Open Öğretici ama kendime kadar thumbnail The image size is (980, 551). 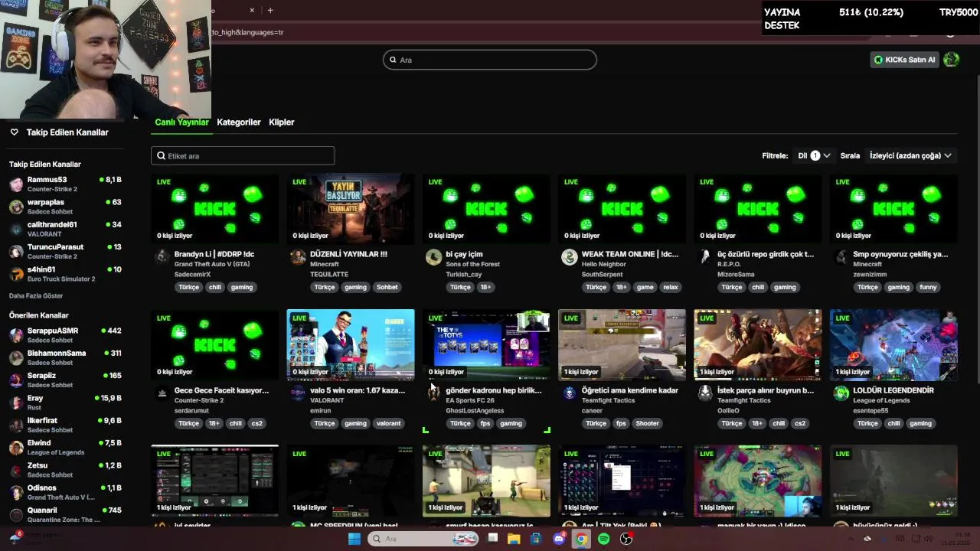(622, 345)
